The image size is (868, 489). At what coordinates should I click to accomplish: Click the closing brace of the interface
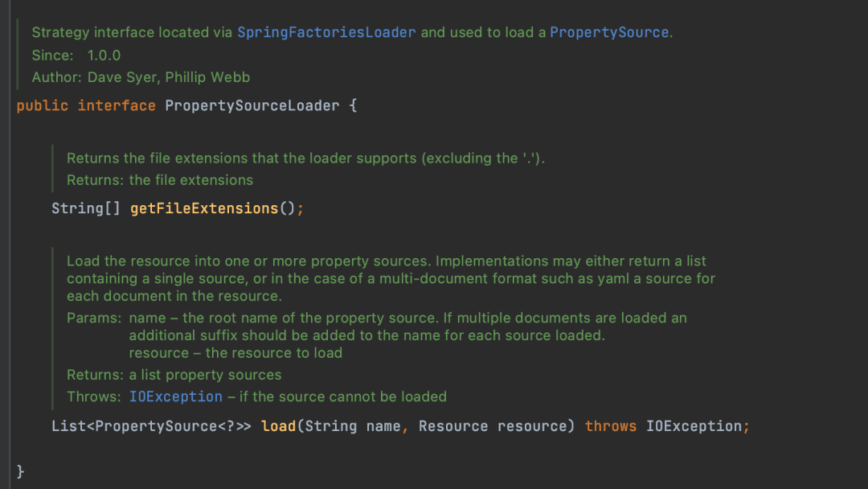click(x=20, y=472)
